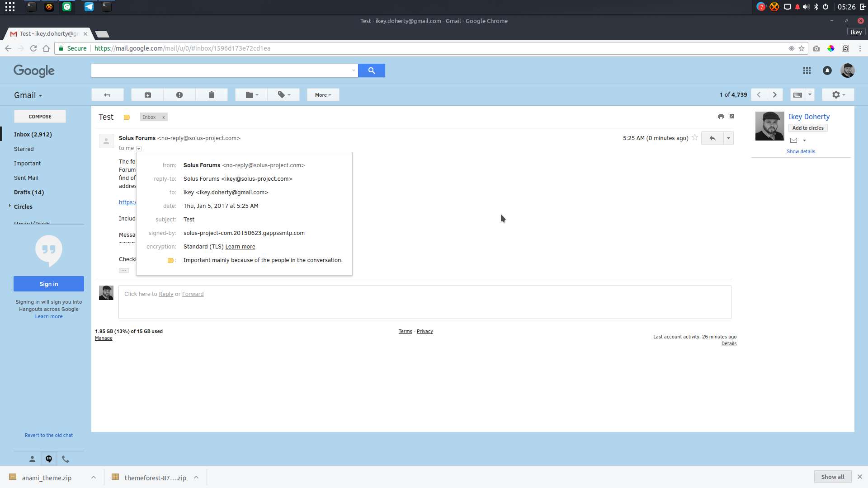Click Show all downloads button
The height and width of the screenshot is (488, 868).
(x=833, y=477)
